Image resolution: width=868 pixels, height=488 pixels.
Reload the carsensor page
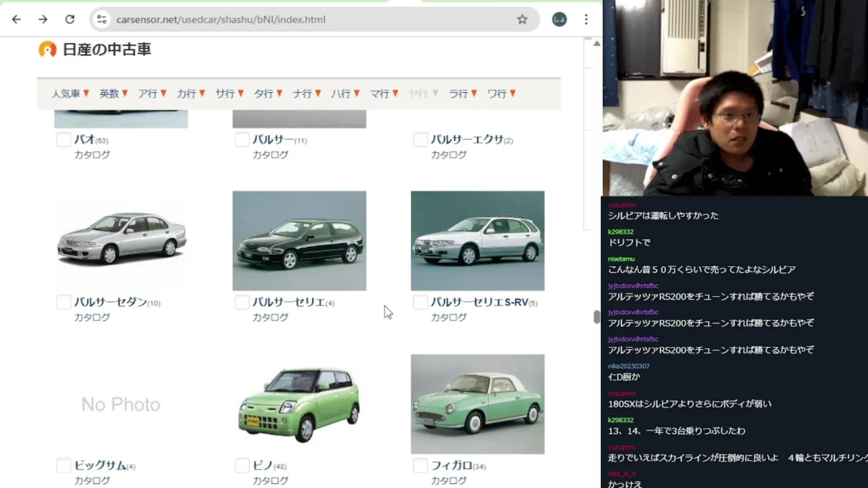(x=70, y=20)
